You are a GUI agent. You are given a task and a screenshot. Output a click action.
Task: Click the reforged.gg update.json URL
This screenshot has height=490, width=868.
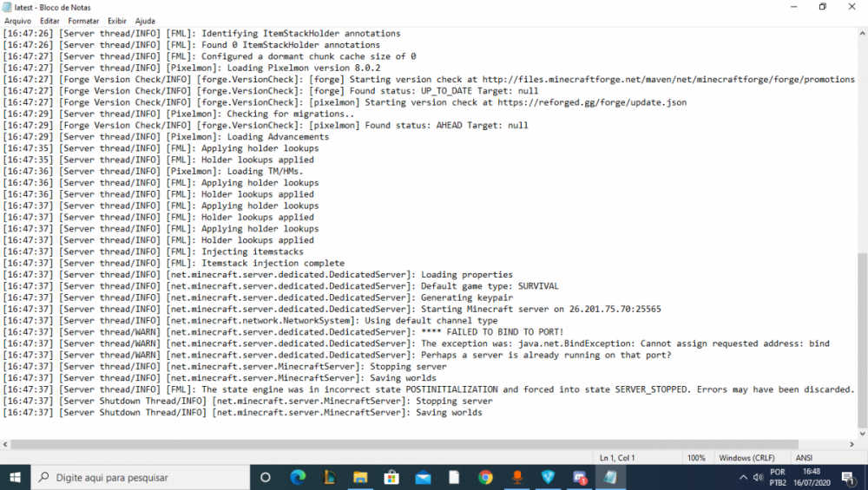592,102
